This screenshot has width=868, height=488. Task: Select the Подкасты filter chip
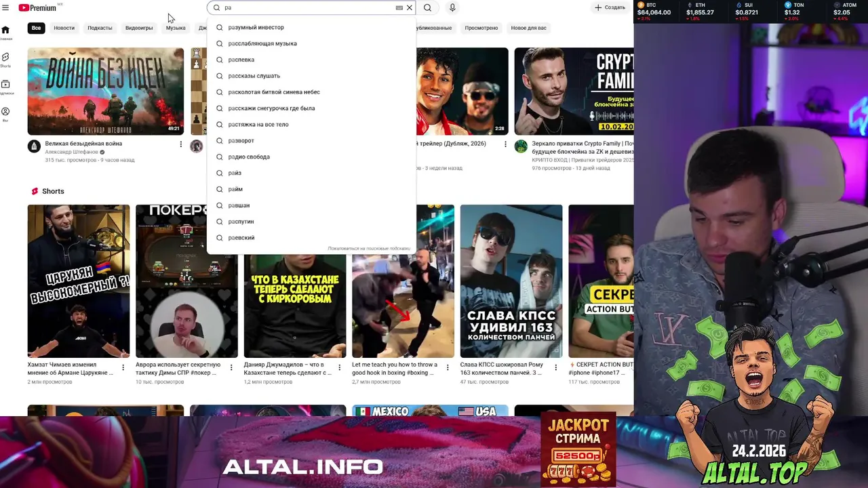(100, 28)
